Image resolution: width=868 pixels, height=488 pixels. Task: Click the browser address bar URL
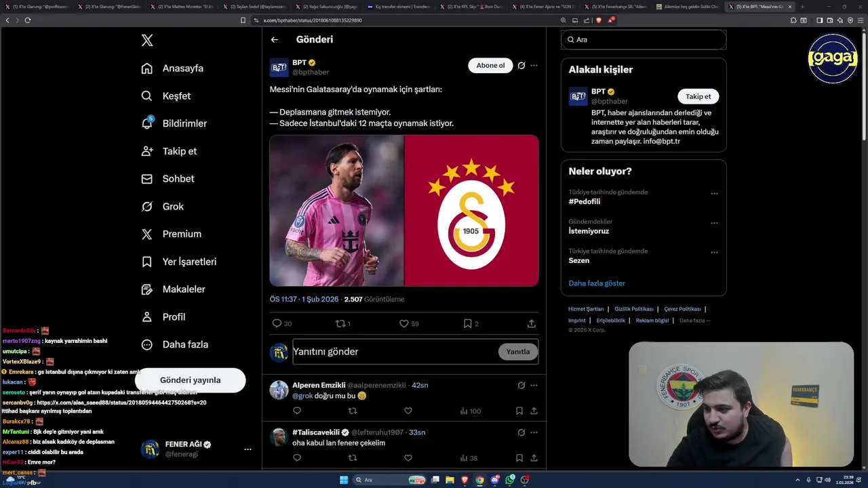pyautogui.click(x=313, y=20)
